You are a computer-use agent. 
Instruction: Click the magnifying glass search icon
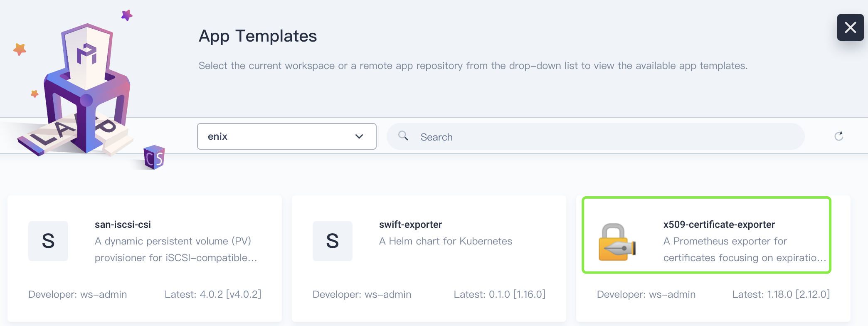[403, 136]
